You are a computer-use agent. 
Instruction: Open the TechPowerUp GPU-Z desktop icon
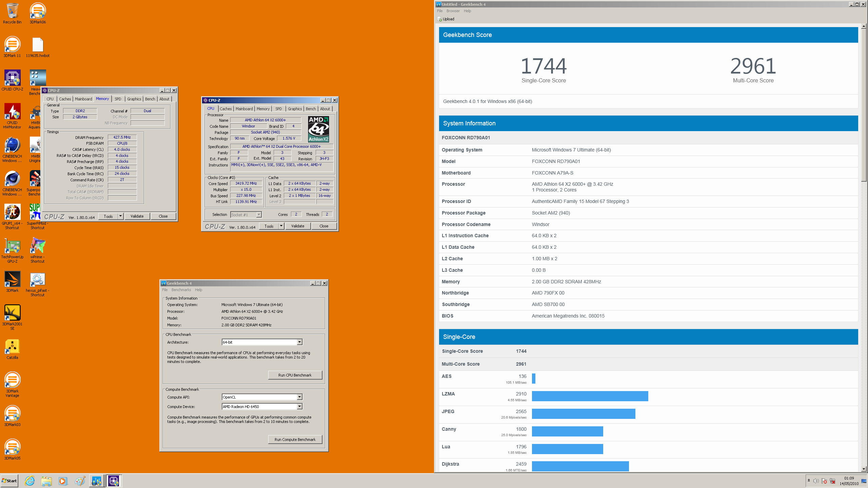12,250
